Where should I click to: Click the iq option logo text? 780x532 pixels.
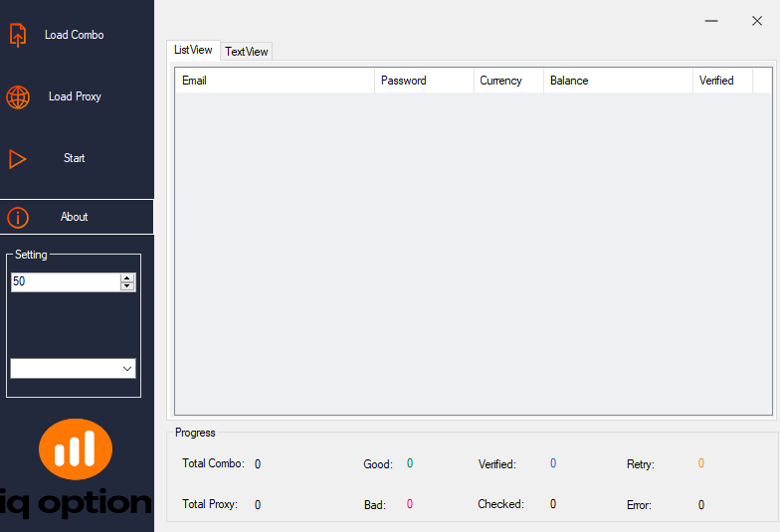[x=76, y=503]
